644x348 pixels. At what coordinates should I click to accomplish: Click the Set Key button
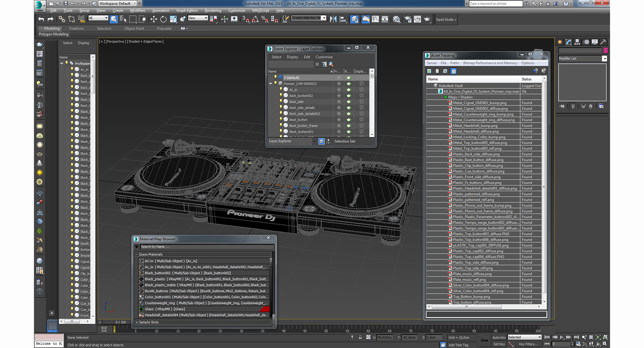499,344
